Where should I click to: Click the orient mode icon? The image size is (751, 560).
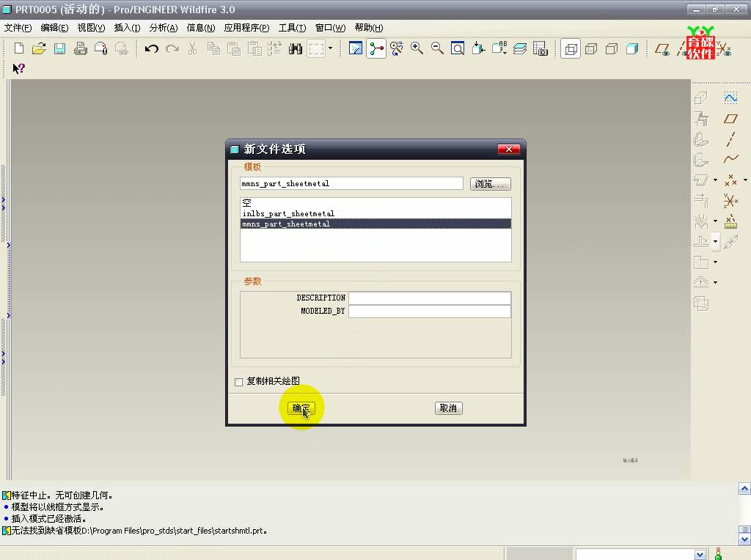[397, 48]
